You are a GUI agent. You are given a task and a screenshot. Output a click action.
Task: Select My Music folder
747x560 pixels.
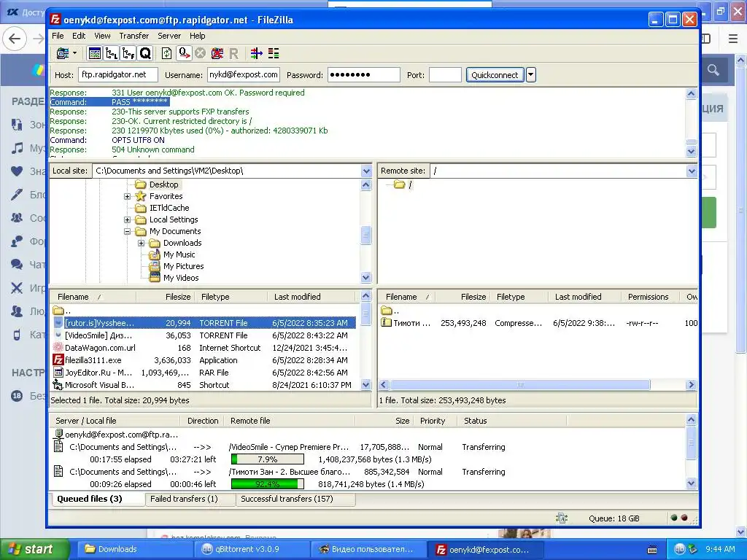click(179, 254)
